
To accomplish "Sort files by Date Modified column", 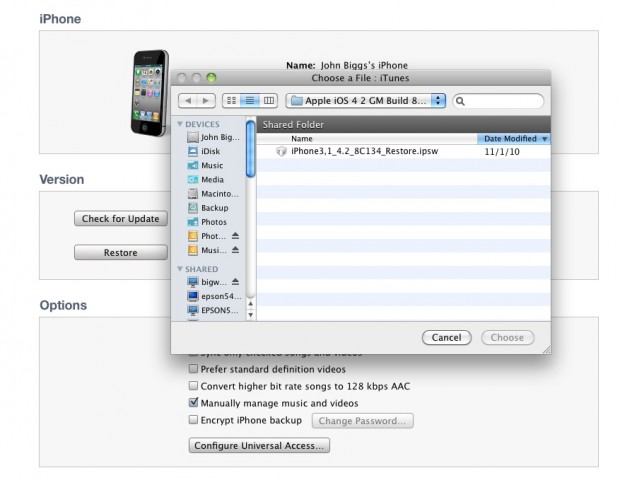I will click(x=514, y=138).
